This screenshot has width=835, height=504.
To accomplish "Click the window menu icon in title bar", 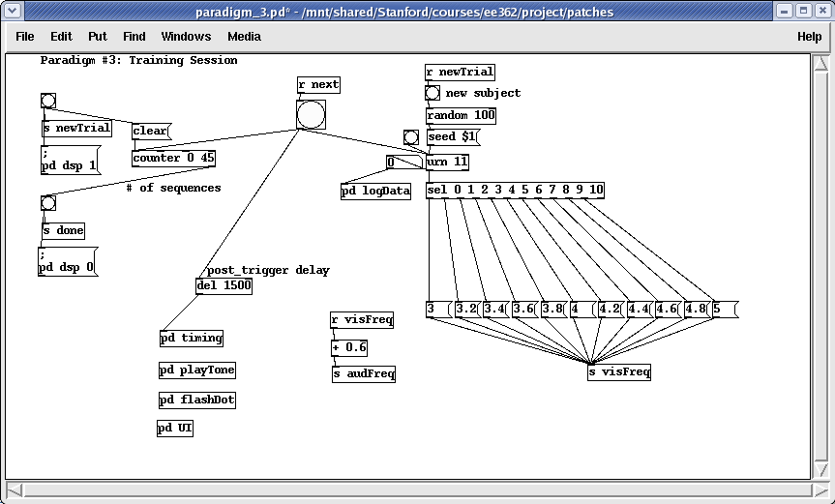I will tap(13, 12).
